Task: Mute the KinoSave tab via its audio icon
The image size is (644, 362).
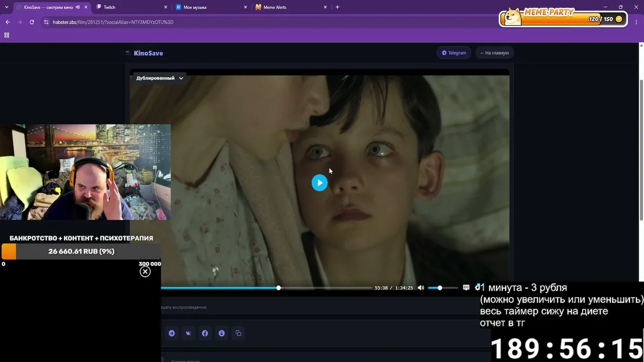Action: tap(77, 7)
